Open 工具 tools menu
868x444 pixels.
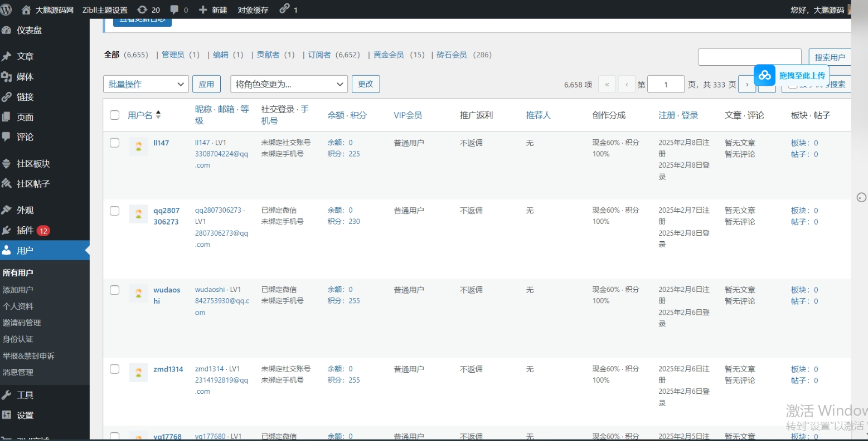coord(45,395)
